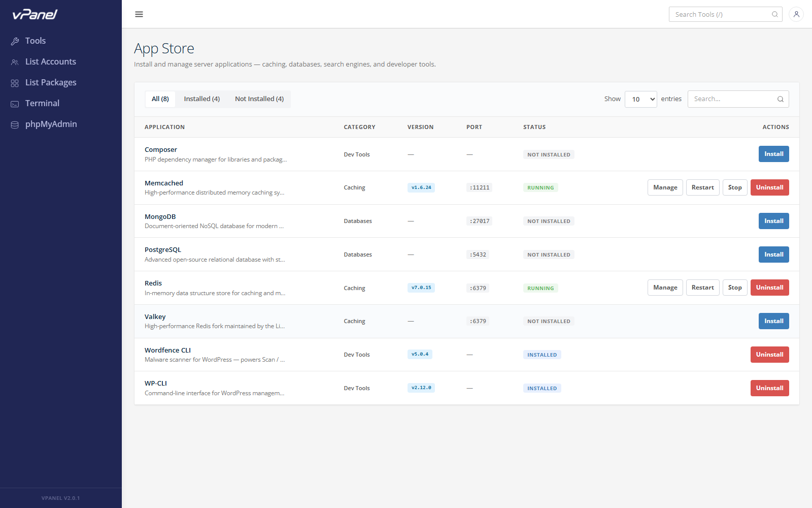Sort by APPLICATION column header
The image size is (812, 508).
tap(164, 127)
